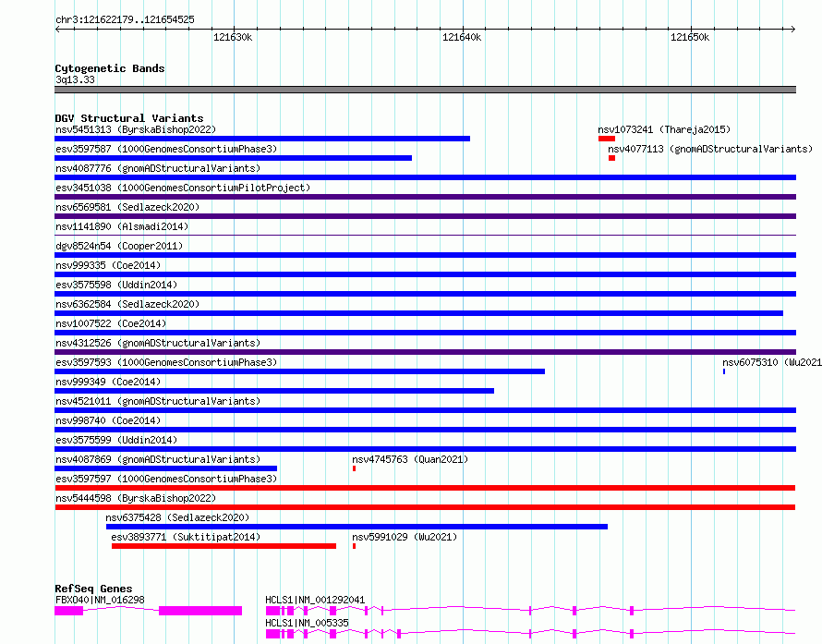Viewport: 822px width, 644px height.
Task: Select dgv8524n54 (Cooper2011) variant label
Action: pos(119,246)
